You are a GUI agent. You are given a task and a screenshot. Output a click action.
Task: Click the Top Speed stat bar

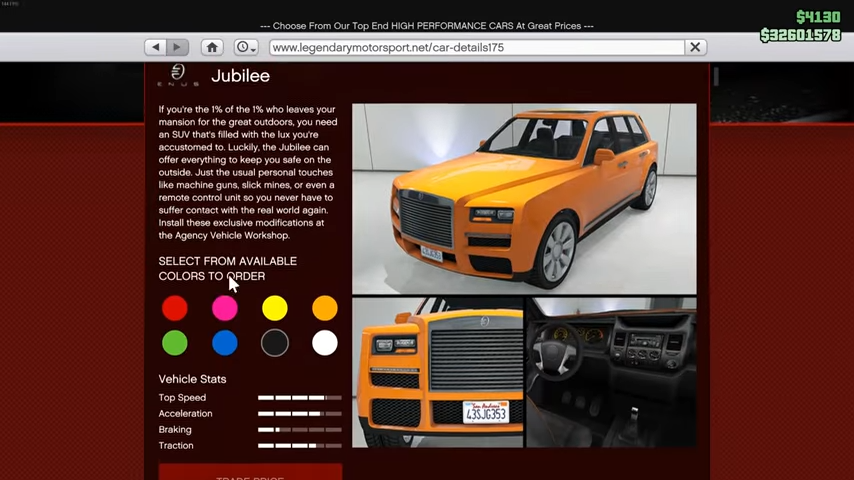(x=300, y=398)
